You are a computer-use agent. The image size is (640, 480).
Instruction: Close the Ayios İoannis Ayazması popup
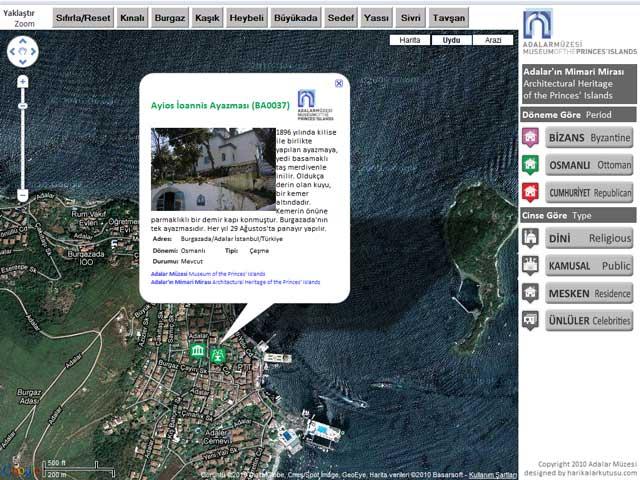tap(339, 84)
